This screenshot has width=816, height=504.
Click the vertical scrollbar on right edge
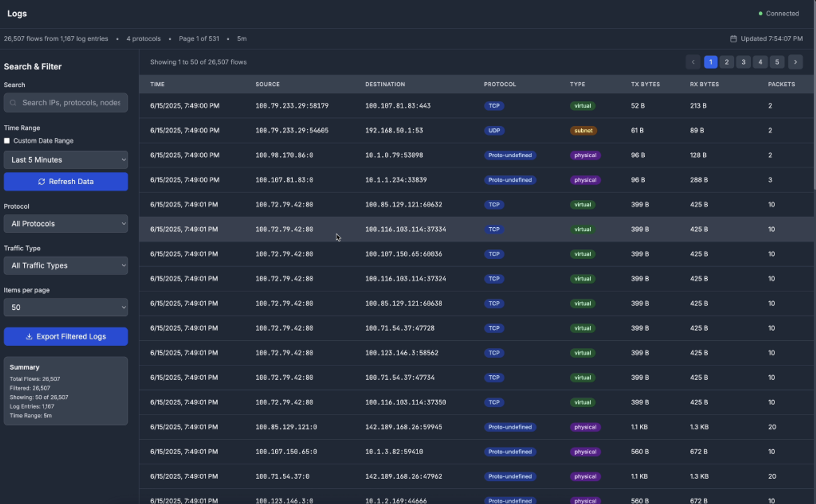pos(814,96)
